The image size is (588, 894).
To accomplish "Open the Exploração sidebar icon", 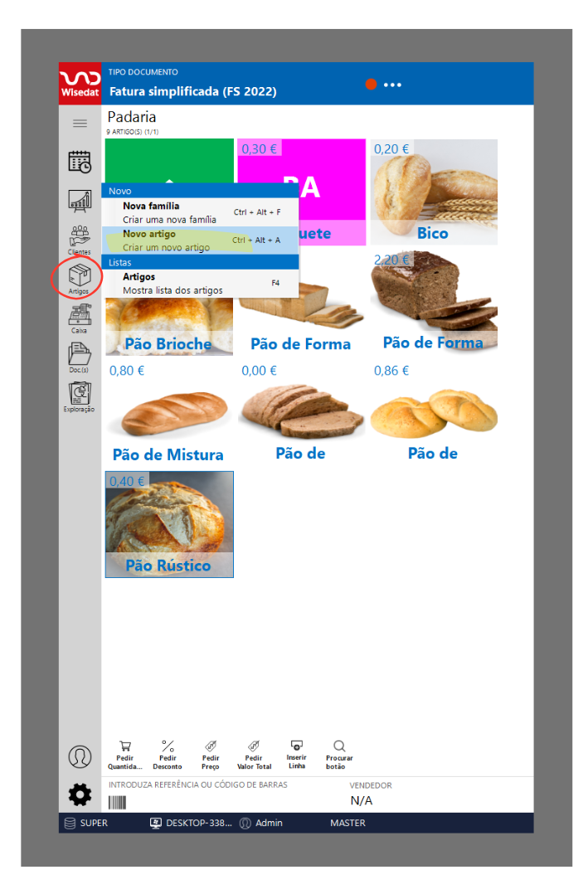I will click(x=80, y=396).
